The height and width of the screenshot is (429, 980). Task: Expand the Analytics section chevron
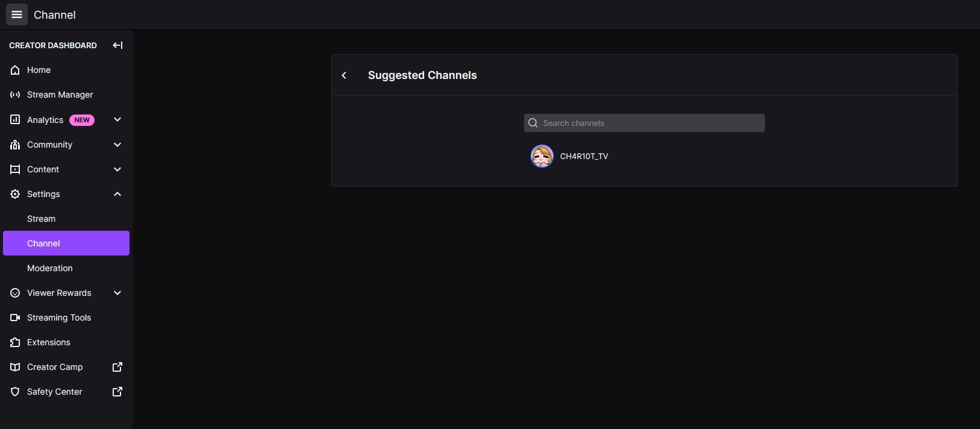pyautogui.click(x=117, y=119)
